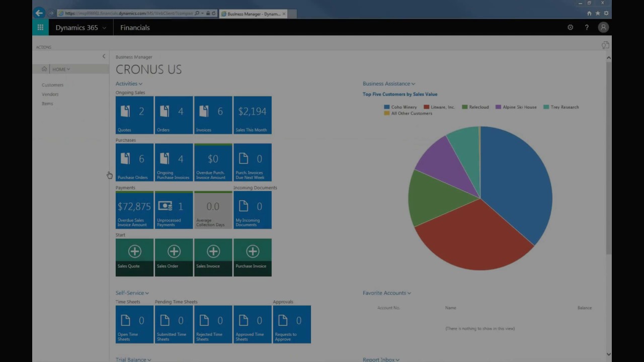Collapse the navigation pane with the chevron
Image resolution: width=644 pixels, height=362 pixels.
pyautogui.click(x=104, y=56)
